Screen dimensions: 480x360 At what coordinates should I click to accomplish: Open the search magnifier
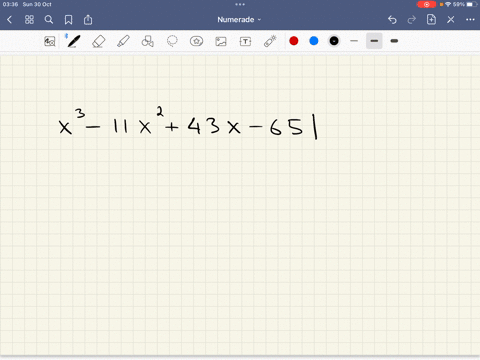coord(49,20)
